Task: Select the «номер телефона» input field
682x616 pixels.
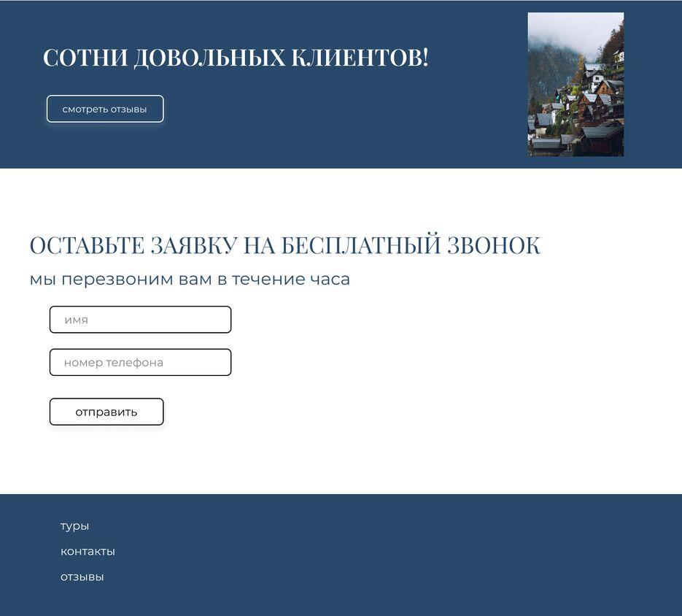Action: (140, 362)
